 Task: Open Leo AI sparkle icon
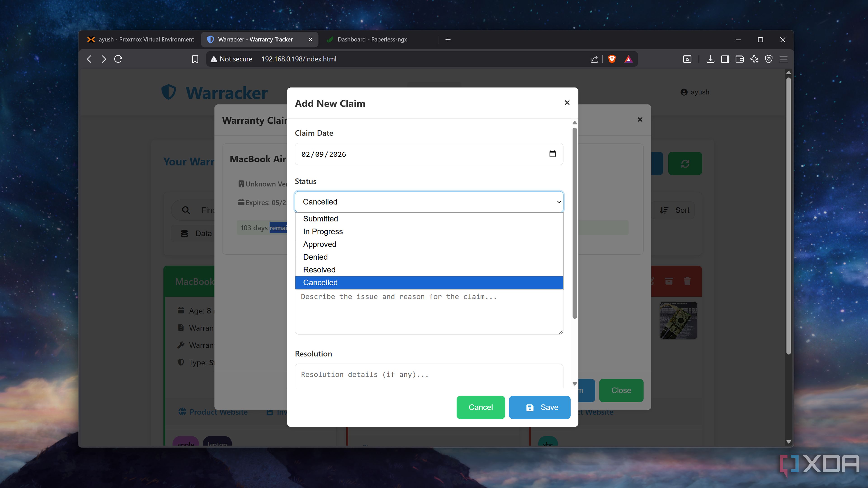pos(754,59)
